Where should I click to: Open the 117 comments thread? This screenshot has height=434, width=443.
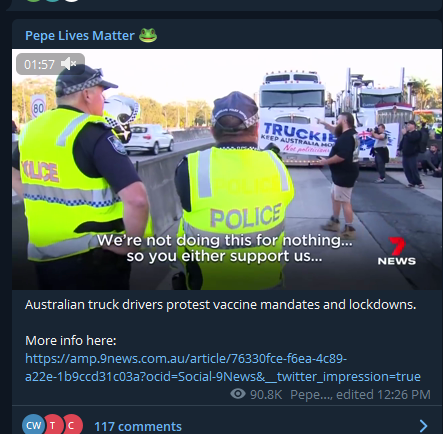138,426
